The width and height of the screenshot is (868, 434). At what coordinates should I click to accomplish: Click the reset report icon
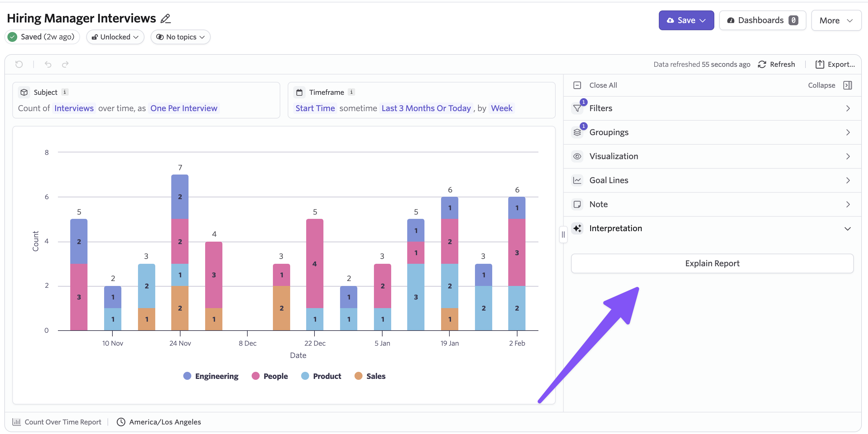[19, 64]
